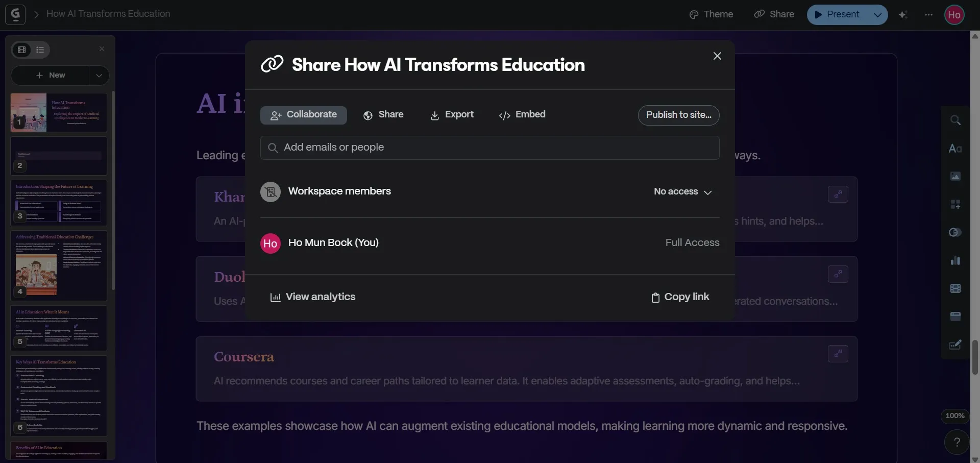
Task: Click the 100% zoom level indicator
Action: coord(955,416)
